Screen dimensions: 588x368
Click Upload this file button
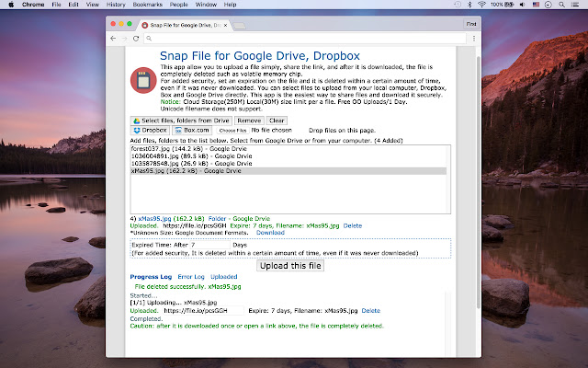290,266
